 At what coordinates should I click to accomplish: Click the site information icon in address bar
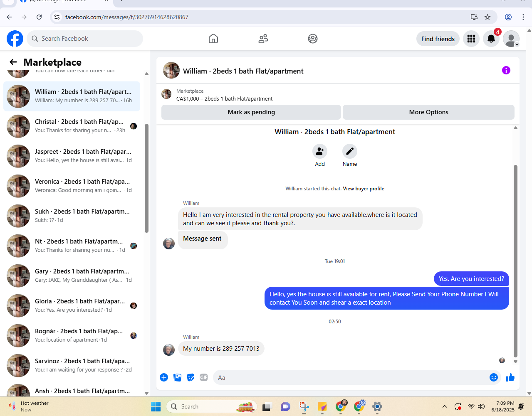tap(57, 17)
